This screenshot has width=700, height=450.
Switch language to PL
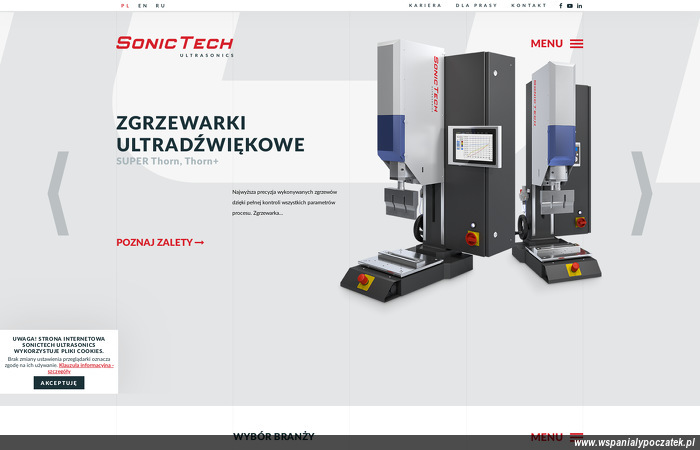125,6
